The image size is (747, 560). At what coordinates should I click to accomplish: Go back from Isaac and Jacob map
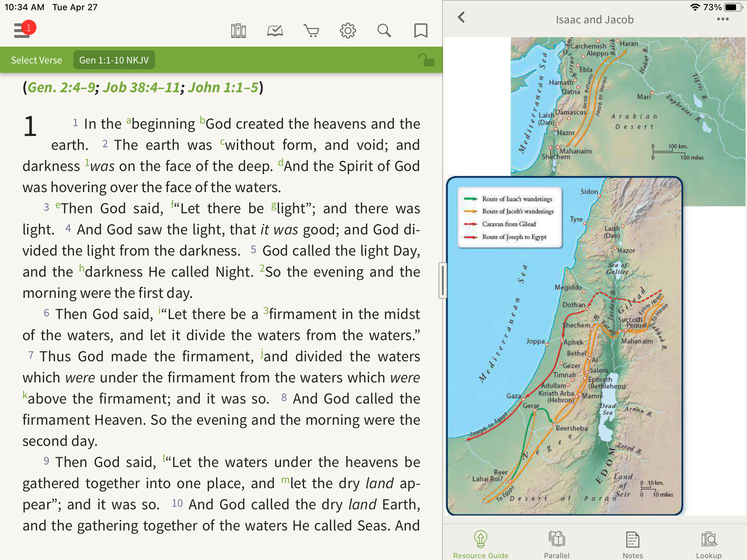[x=461, y=17]
